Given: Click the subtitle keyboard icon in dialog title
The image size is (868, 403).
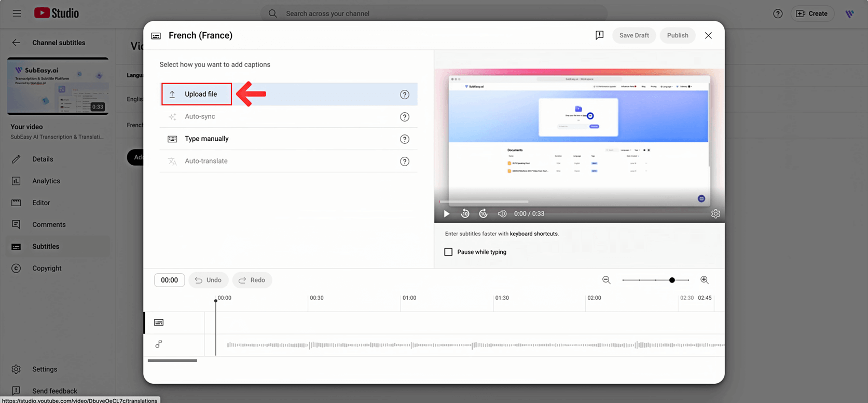Looking at the screenshot, I should coord(156,36).
